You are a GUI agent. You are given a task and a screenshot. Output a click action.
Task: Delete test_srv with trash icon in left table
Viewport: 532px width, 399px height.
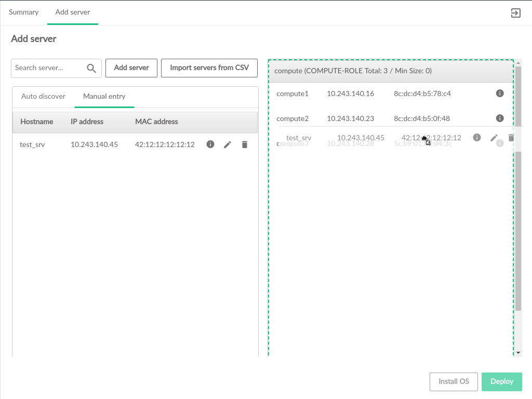pyautogui.click(x=245, y=144)
